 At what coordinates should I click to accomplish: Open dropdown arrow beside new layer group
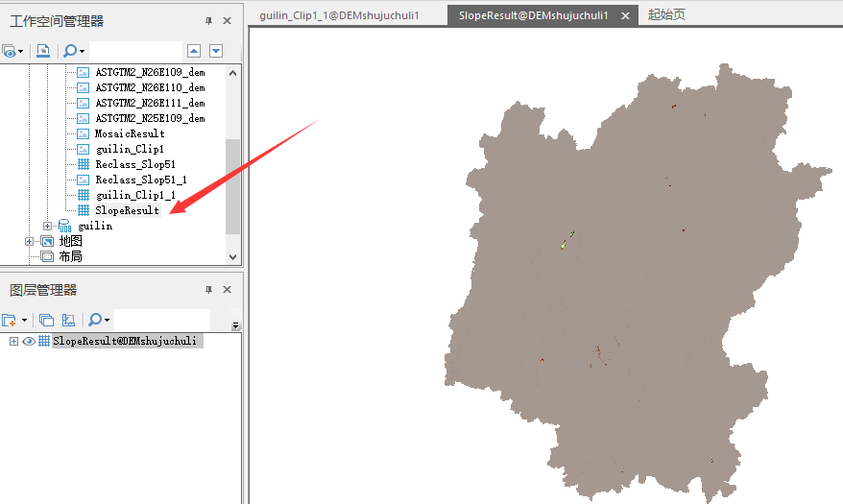pos(24,321)
